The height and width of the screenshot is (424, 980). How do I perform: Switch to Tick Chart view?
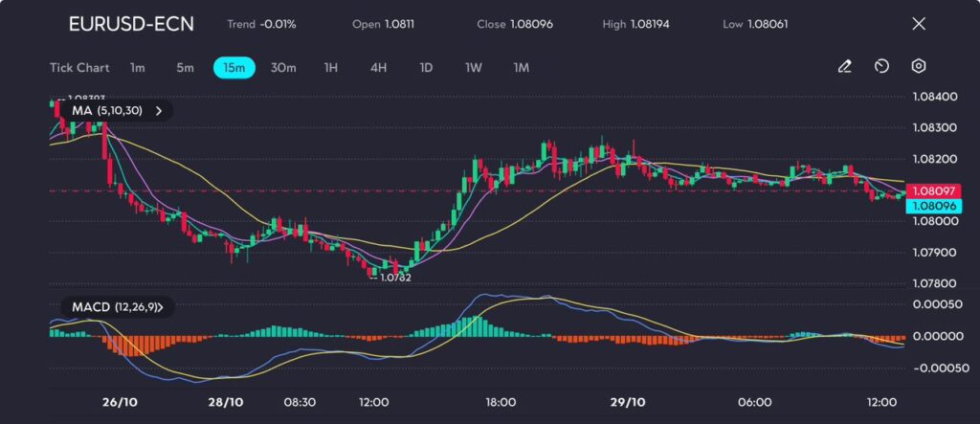(78, 68)
